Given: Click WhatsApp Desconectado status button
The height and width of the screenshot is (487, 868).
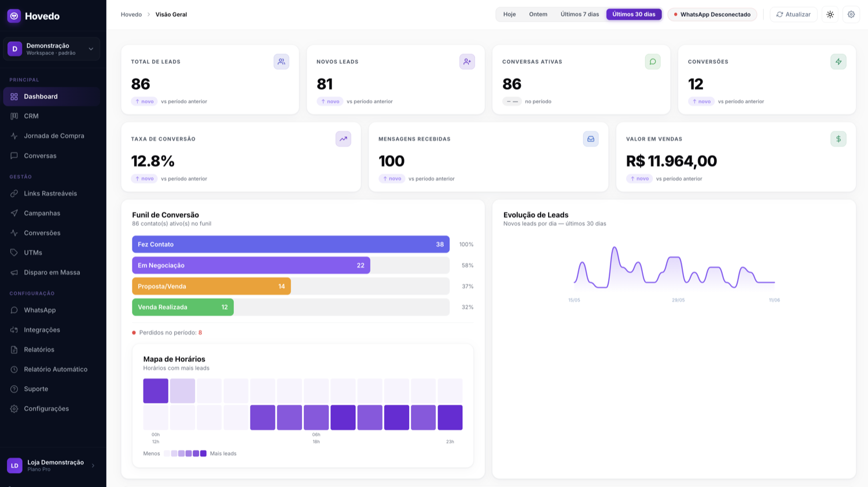Looking at the screenshot, I should click(x=712, y=14).
